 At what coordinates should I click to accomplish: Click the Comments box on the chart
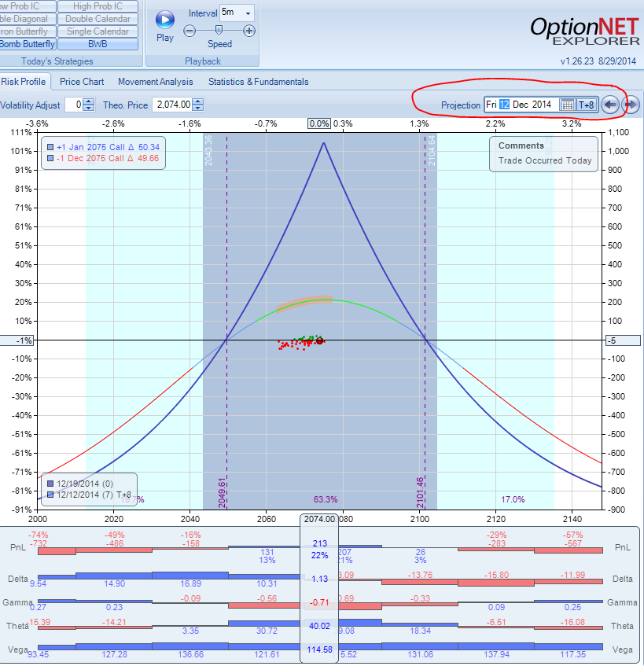(544, 154)
